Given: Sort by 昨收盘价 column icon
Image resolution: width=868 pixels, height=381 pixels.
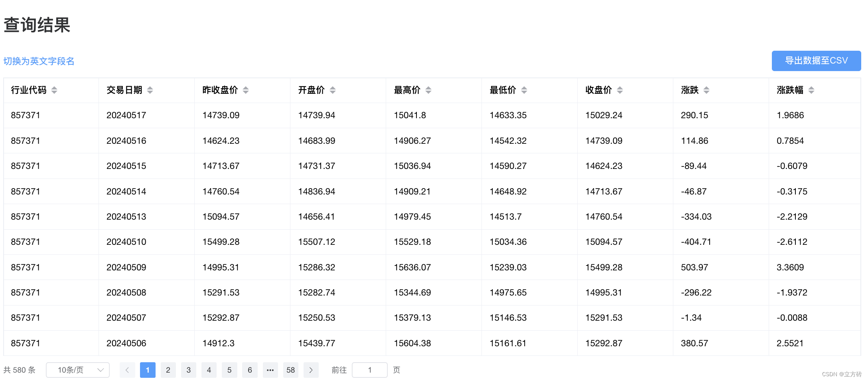Looking at the screenshot, I should [246, 90].
